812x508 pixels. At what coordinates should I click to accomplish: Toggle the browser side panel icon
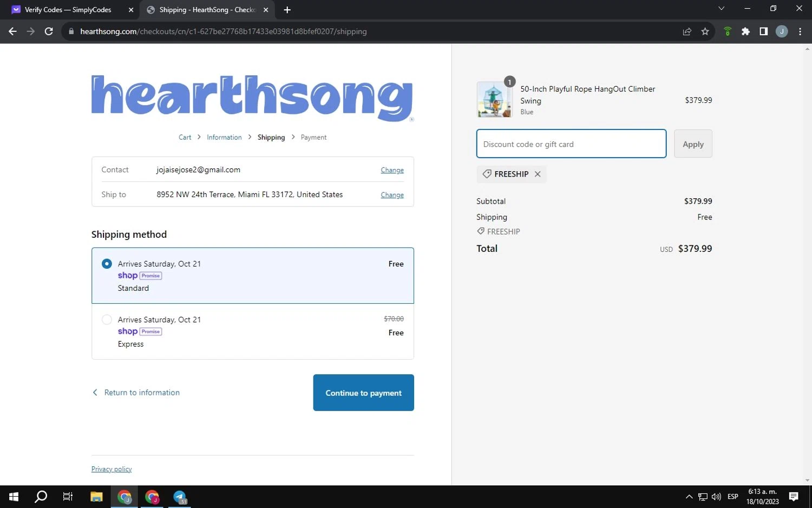tap(763, 31)
